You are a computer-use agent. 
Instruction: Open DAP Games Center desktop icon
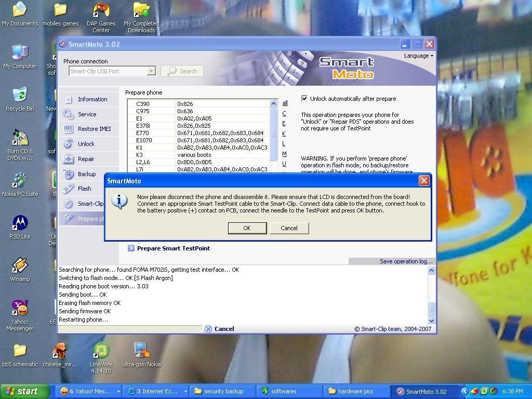pos(101,18)
